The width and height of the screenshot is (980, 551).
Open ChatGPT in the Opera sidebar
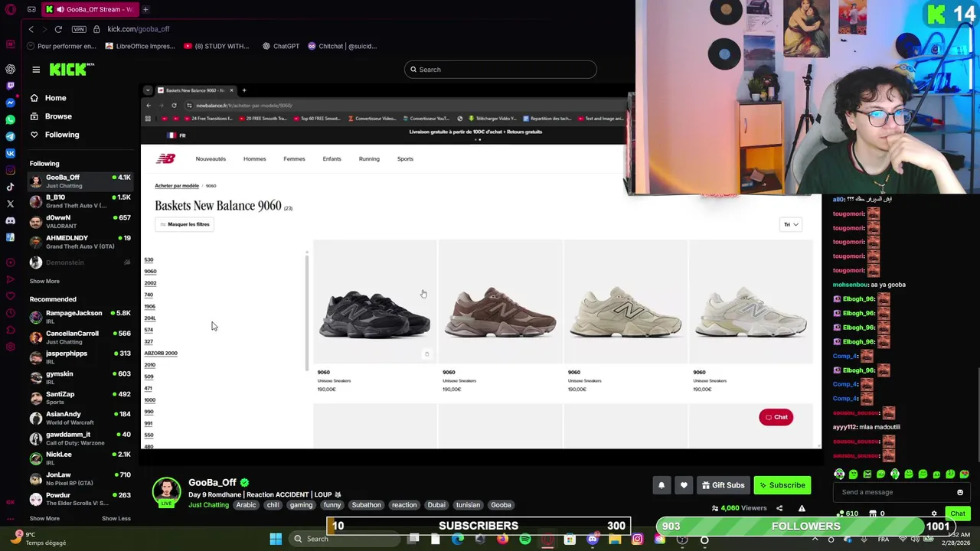(x=10, y=70)
